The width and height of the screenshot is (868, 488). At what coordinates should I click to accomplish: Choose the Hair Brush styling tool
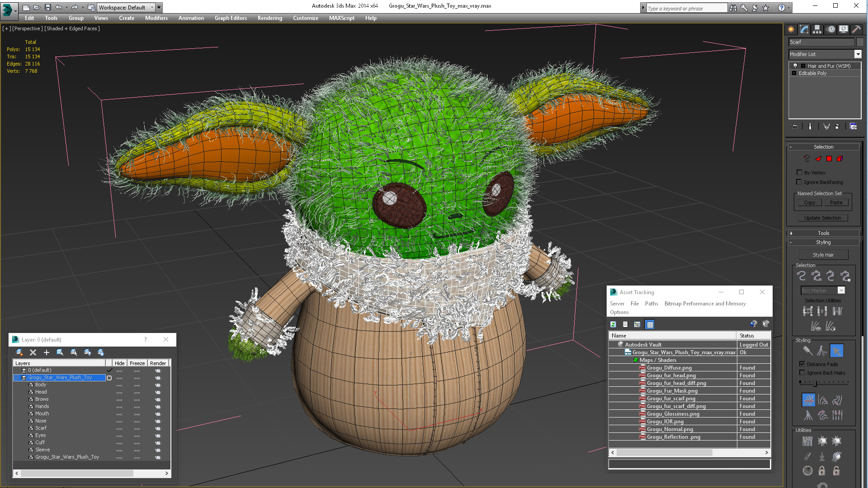coord(807,351)
